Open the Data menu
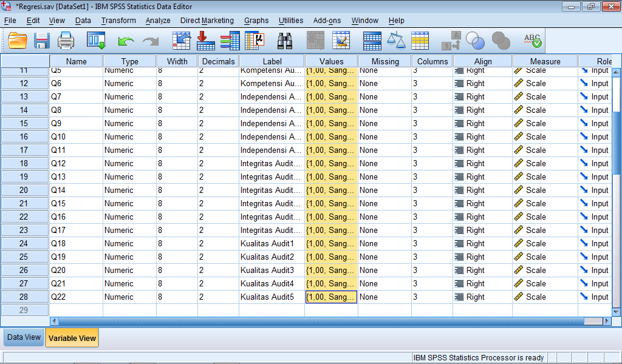The width and height of the screenshot is (622, 364). pos(83,21)
